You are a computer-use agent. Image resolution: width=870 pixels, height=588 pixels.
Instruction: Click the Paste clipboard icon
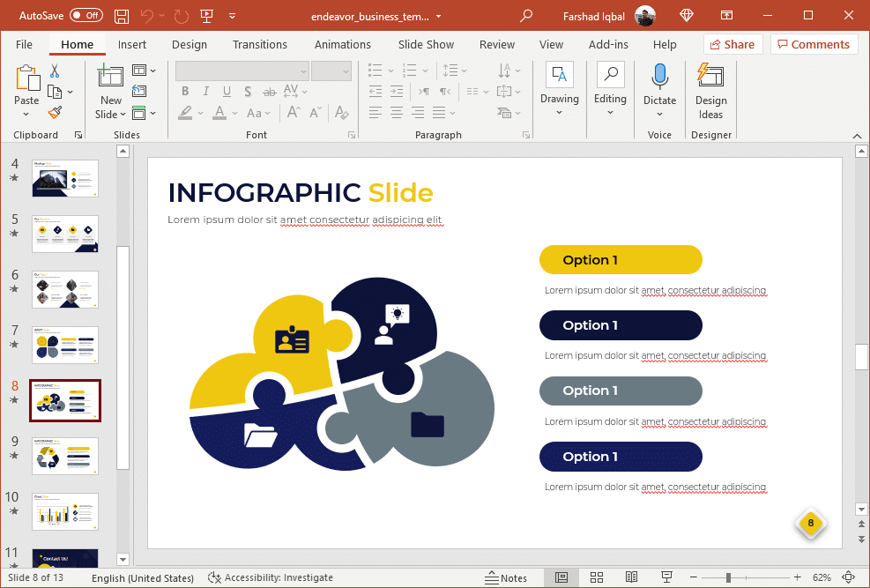(26, 78)
